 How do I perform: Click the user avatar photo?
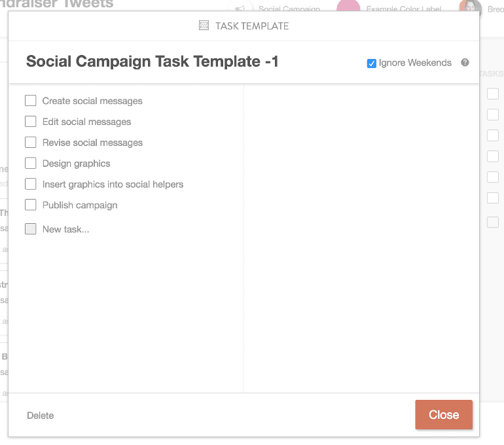pyautogui.click(x=470, y=8)
